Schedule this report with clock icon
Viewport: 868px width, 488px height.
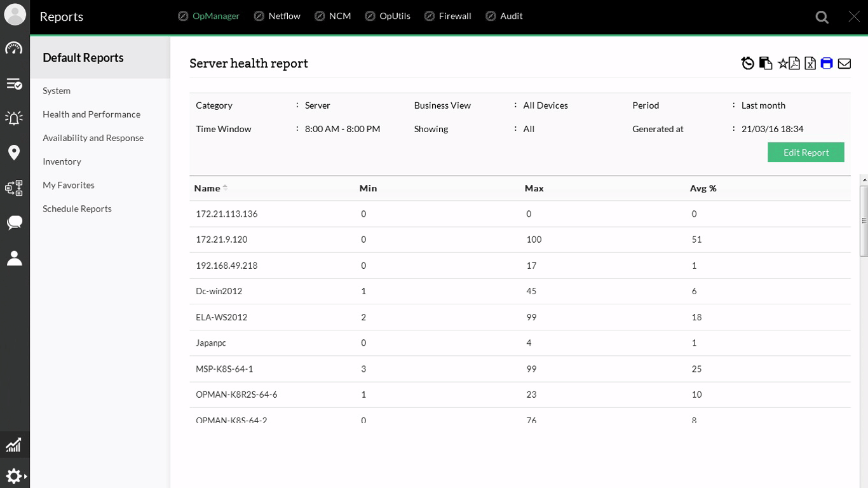pyautogui.click(x=748, y=64)
